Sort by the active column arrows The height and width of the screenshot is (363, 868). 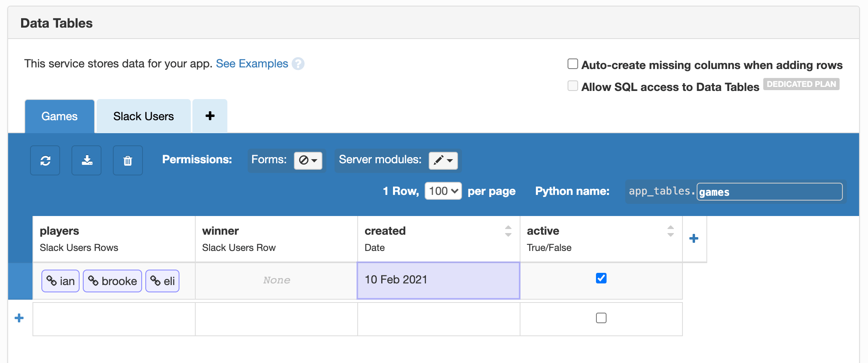click(x=670, y=231)
